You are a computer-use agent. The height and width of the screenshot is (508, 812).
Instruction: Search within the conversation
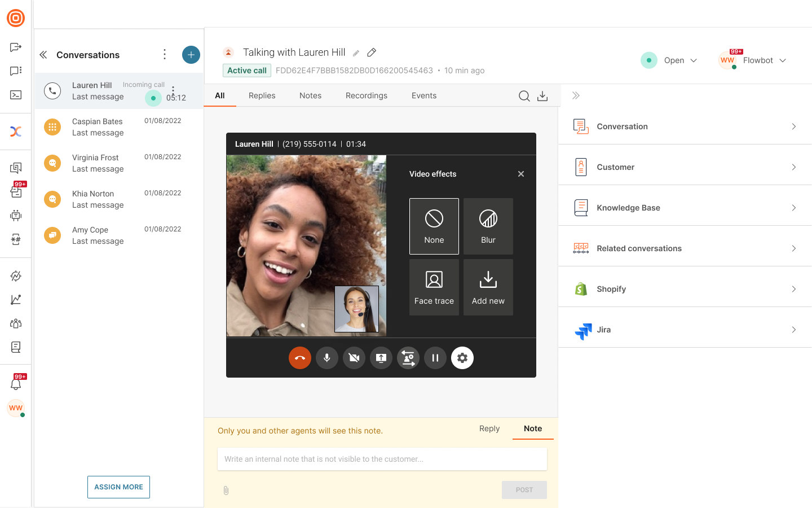tap(524, 96)
